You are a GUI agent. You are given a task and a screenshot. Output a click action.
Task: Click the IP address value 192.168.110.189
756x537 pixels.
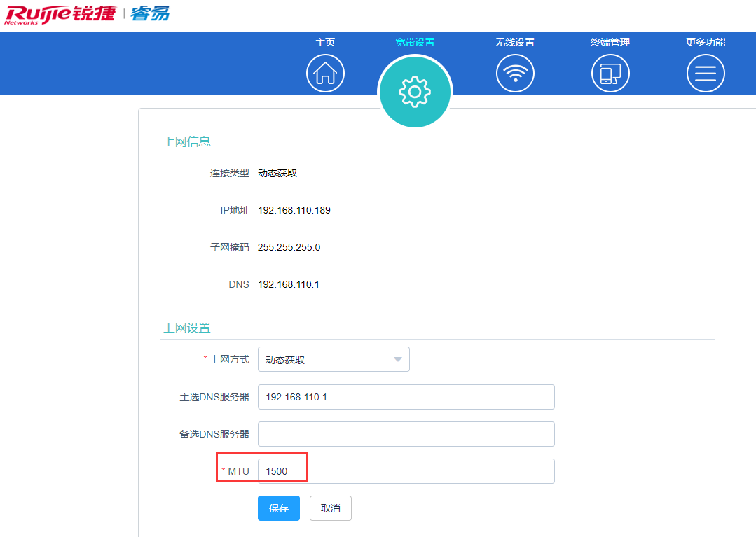coord(294,210)
